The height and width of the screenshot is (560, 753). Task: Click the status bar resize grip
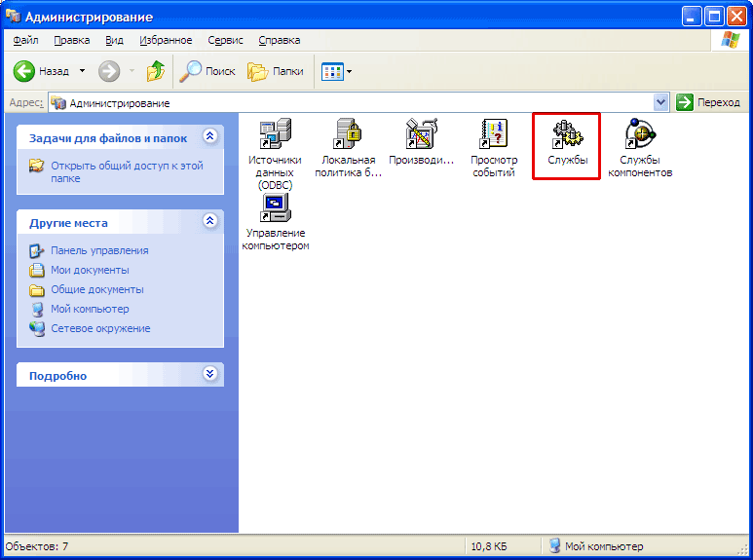tap(742, 548)
